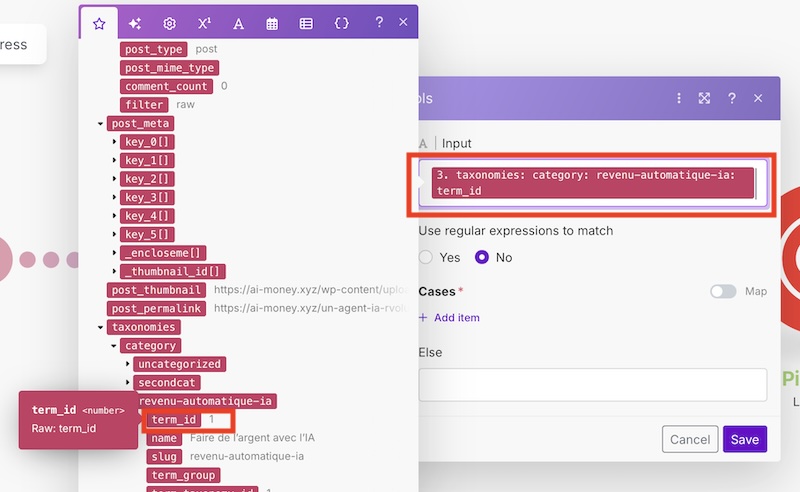This screenshot has height=492, width=800.
Task: Expand the key_2[] array
Action: 114,179
